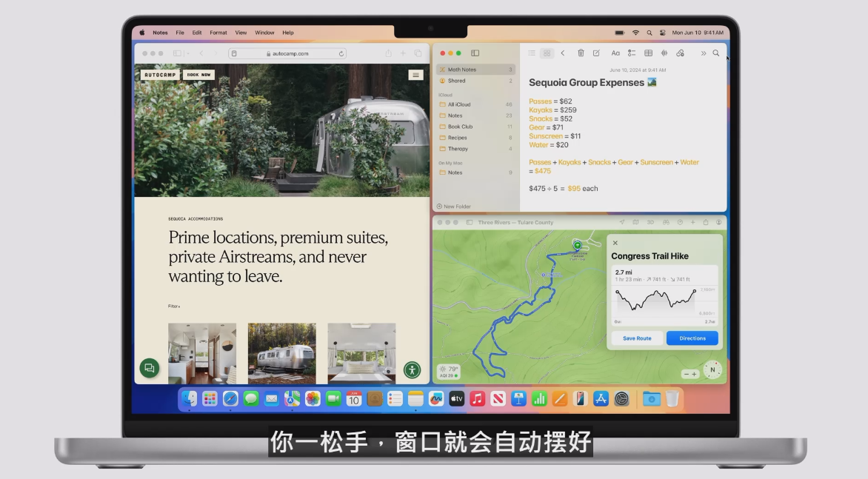Delete the note with the trash icon

581,53
